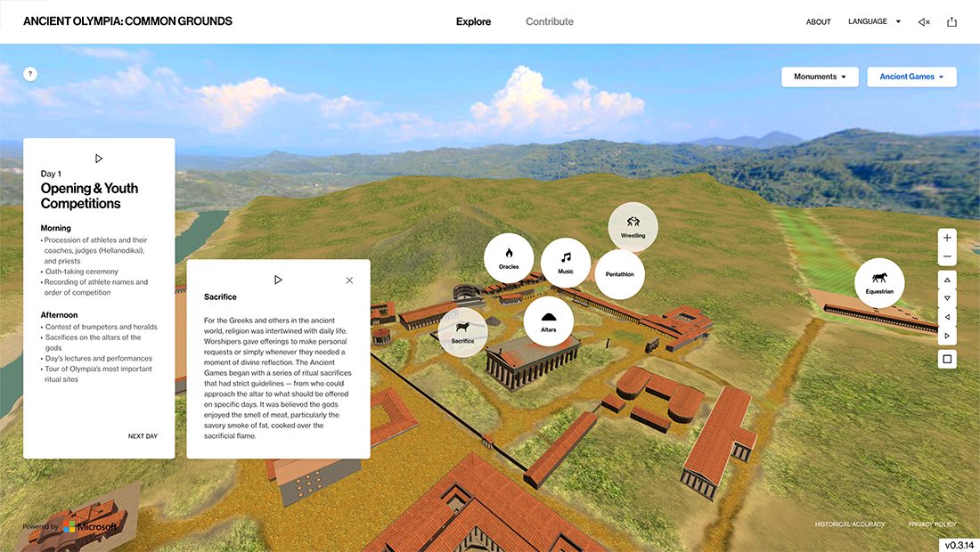Select the Pentathlon marker
Screen dimensions: 980x552
(619, 274)
